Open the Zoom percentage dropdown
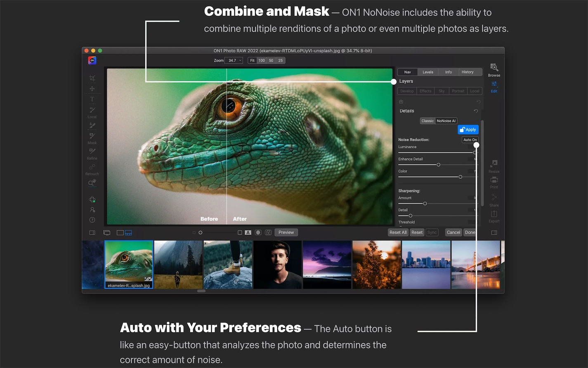The width and height of the screenshot is (588, 368). 234,61
